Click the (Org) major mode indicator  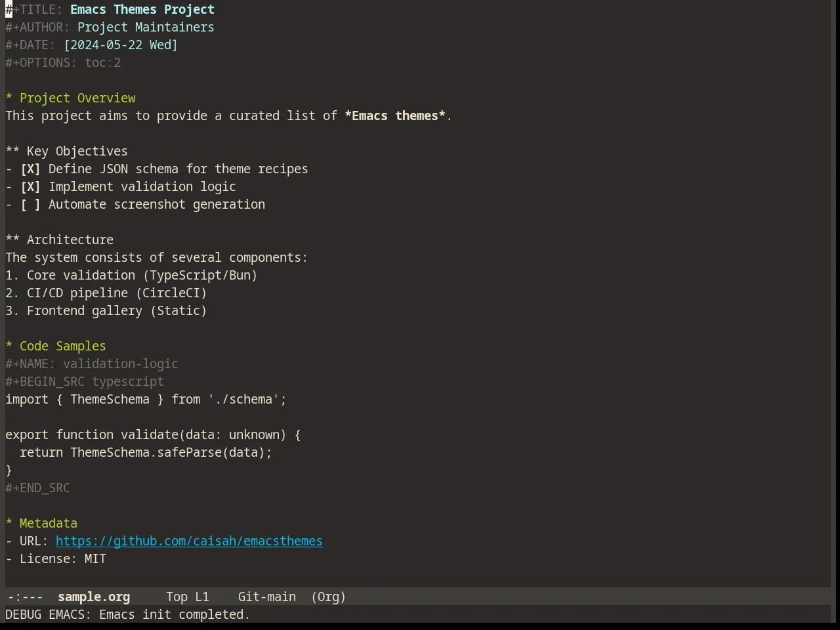(x=328, y=597)
